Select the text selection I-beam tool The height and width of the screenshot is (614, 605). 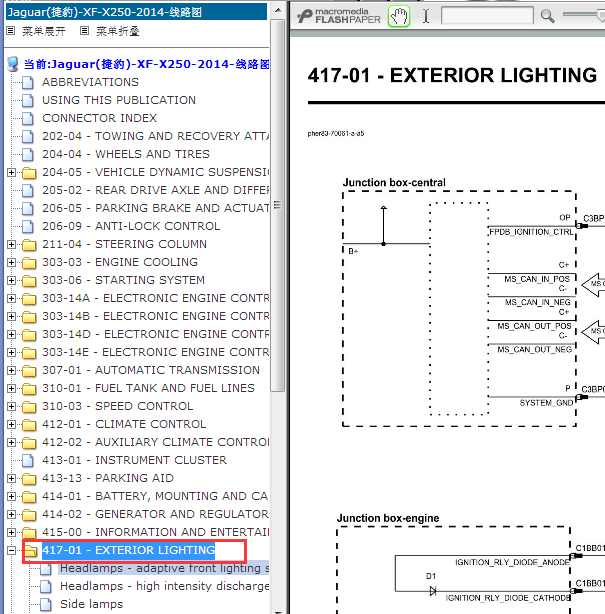[426, 16]
